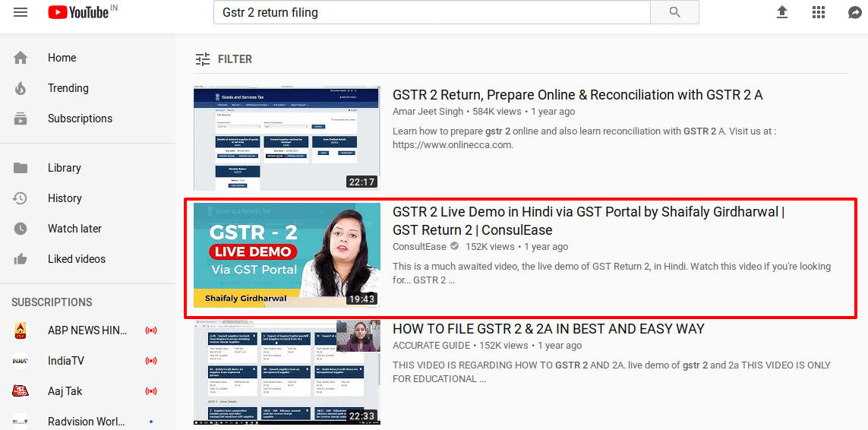Open the FILTER options
Image resolution: width=868 pixels, height=430 pixels.
point(223,58)
